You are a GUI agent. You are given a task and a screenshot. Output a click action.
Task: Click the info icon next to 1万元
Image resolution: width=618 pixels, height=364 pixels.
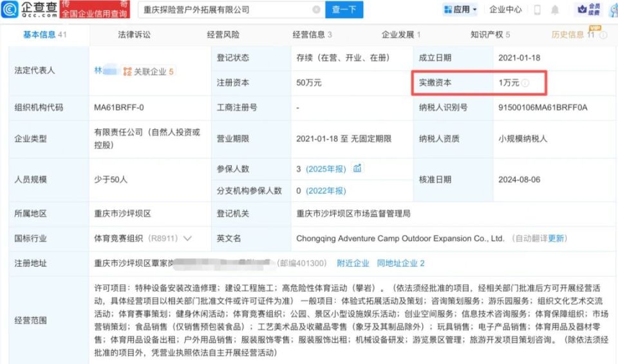(525, 83)
